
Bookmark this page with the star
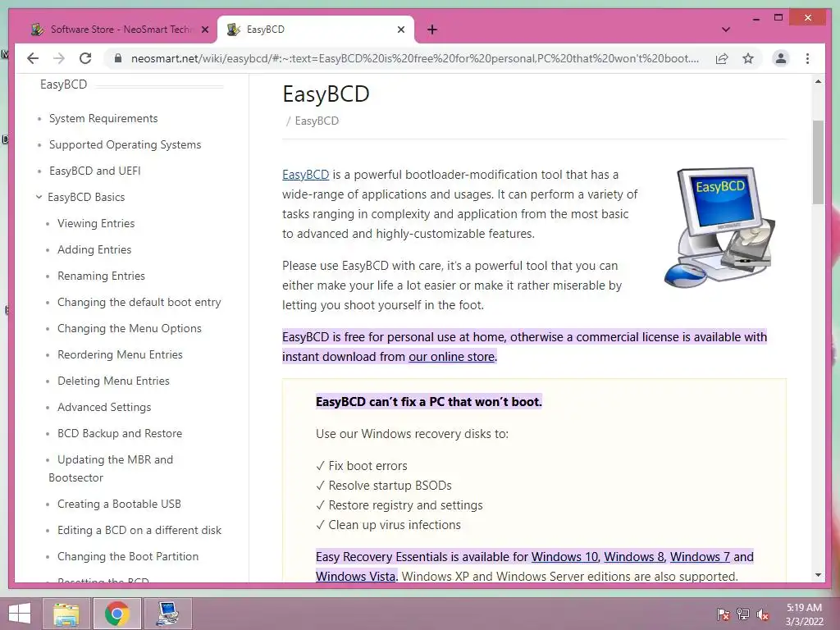pos(748,58)
